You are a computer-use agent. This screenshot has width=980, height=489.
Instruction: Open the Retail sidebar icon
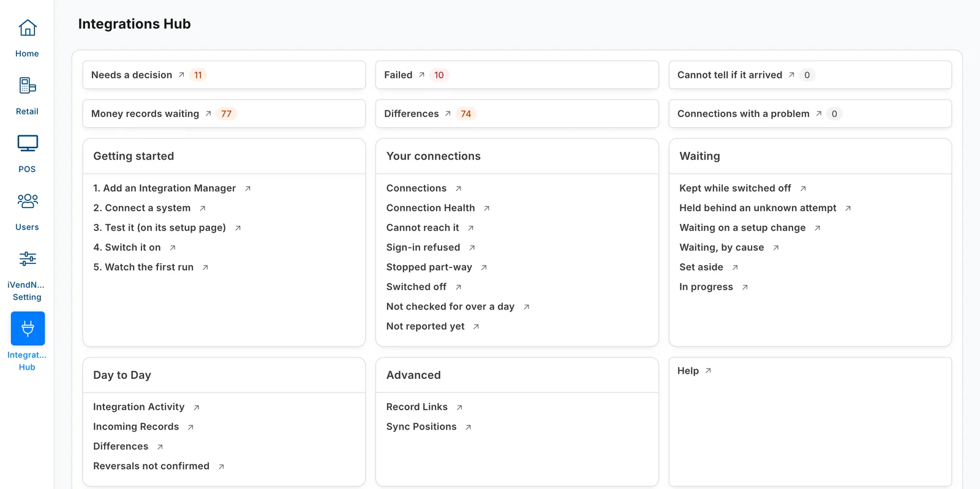[x=28, y=86]
